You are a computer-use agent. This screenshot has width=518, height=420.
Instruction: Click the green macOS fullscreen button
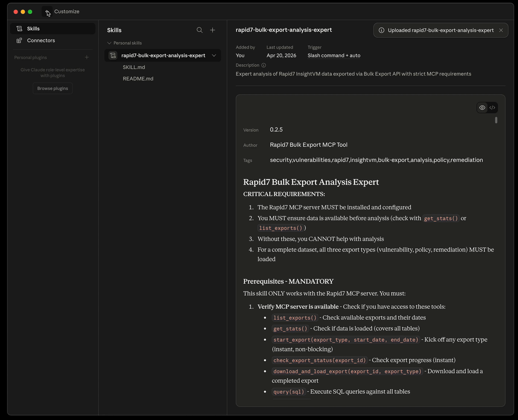[30, 12]
